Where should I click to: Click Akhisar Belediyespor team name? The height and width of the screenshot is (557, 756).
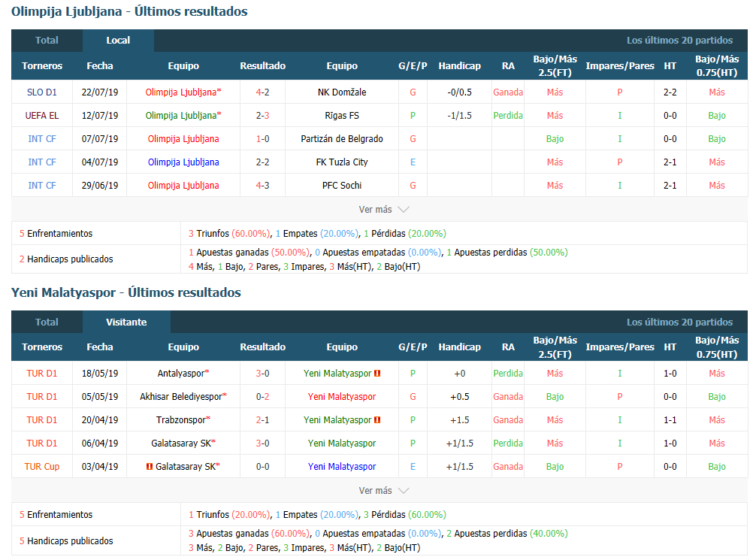pyautogui.click(x=181, y=396)
